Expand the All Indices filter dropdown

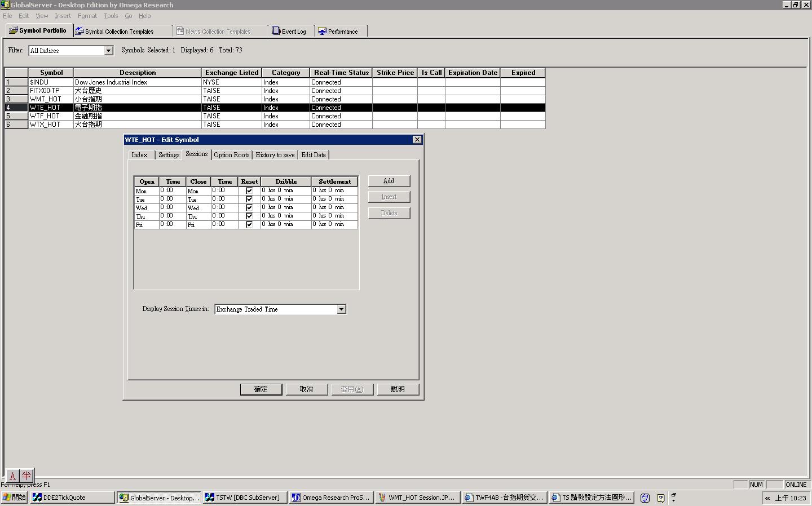click(108, 51)
